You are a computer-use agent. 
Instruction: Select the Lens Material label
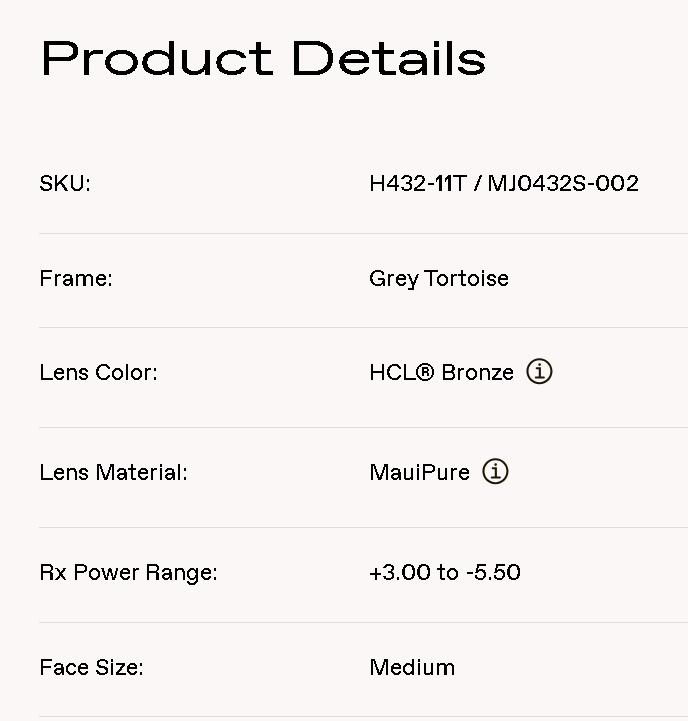pos(113,473)
